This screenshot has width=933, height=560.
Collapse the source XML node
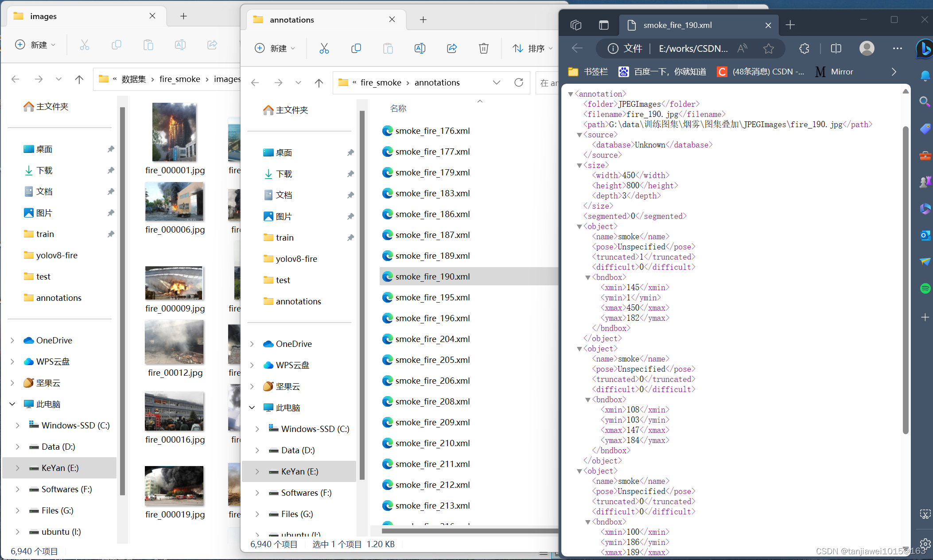(579, 135)
